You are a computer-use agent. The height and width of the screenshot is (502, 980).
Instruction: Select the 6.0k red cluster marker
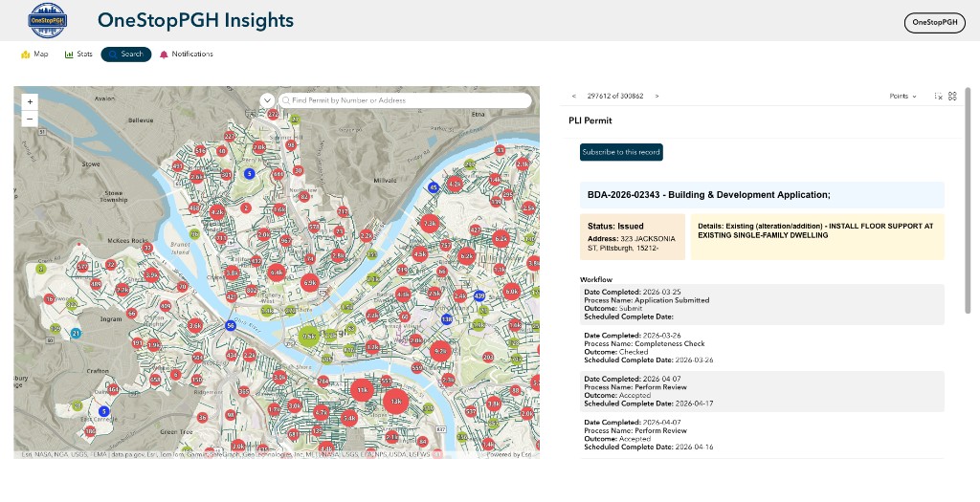tap(512, 291)
